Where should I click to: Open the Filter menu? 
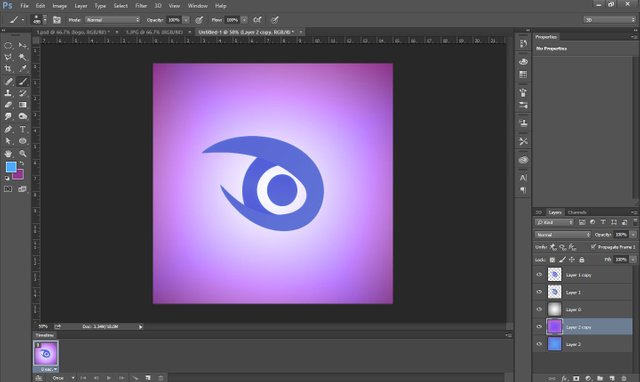[x=141, y=6]
